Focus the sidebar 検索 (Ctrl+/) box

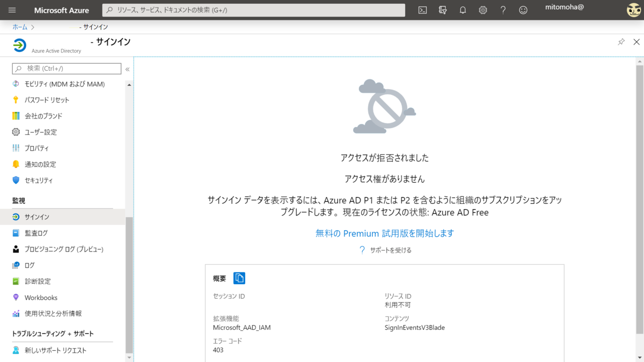tap(67, 69)
